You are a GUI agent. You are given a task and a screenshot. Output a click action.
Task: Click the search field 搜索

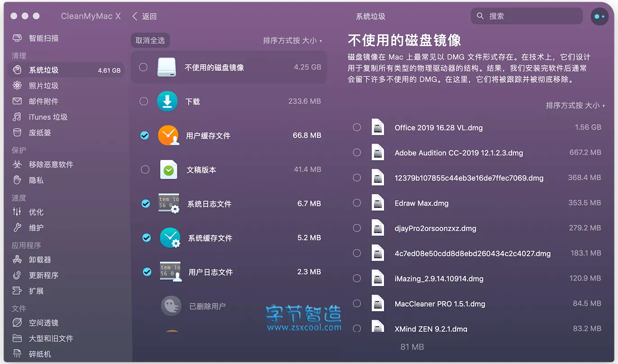(527, 16)
